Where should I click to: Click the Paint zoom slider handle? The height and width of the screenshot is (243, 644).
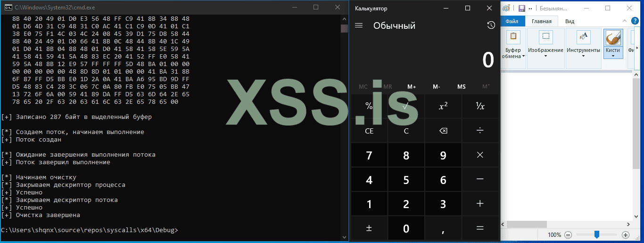(597, 235)
